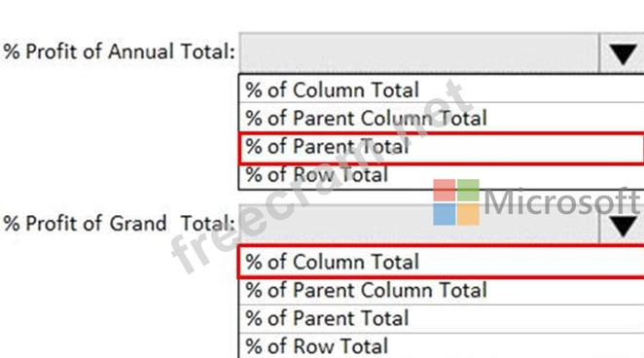
Task: Select % of Column Total under Annual Total
Action: [441, 89]
